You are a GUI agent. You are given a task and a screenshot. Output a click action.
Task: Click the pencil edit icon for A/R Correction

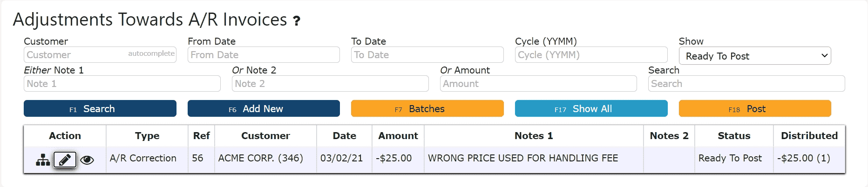pos(65,160)
